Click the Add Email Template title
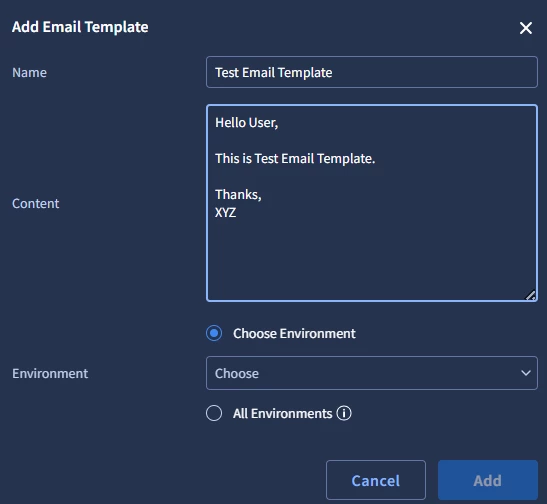Image resolution: width=547 pixels, height=504 pixels. [x=80, y=27]
